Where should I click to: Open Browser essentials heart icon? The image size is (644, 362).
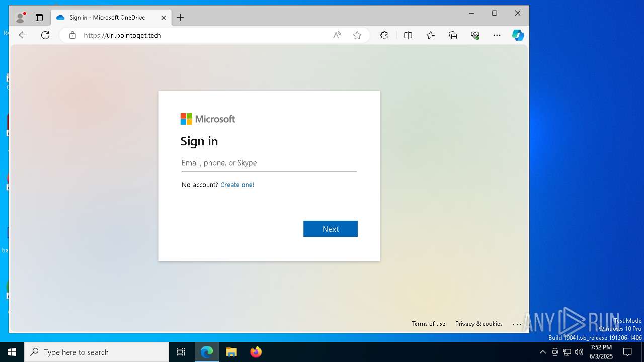[475, 35]
